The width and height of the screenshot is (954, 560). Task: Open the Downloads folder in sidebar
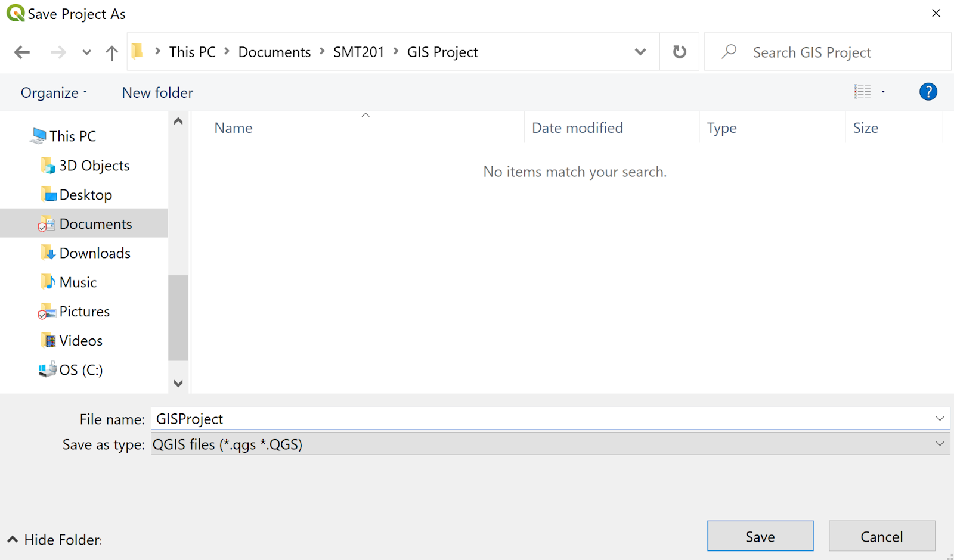(94, 253)
